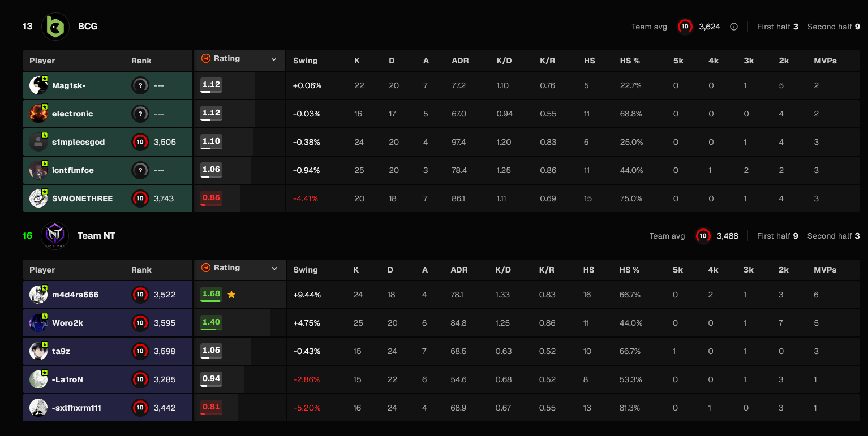Click the level 10 badge beside s1mplecsgod
868x436 pixels.
point(140,142)
